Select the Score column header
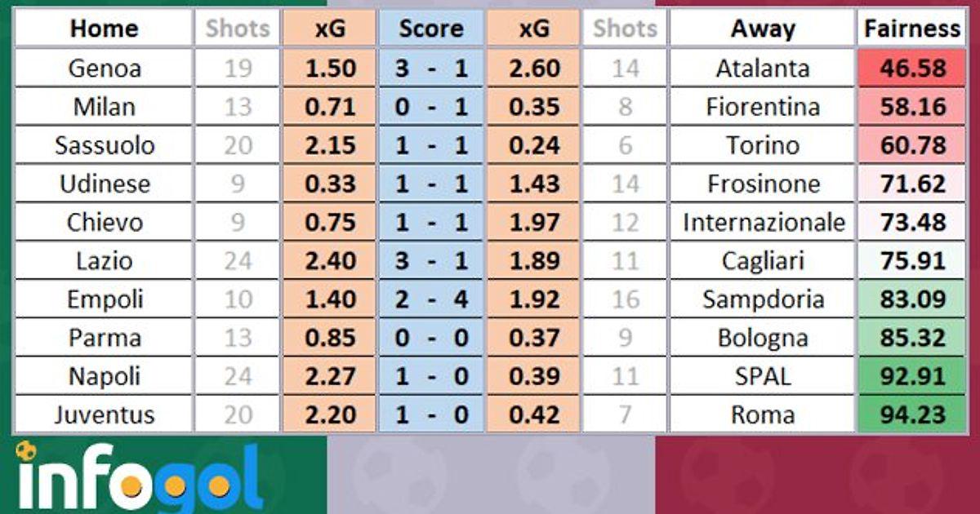The width and height of the screenshot is (980, 514). click(x=431, y=29)
